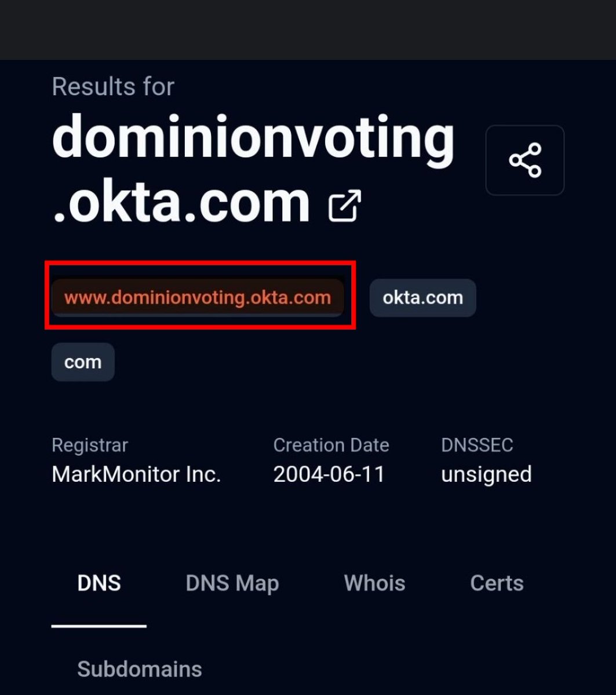Click the Registrar label

(x=90, y=445)
